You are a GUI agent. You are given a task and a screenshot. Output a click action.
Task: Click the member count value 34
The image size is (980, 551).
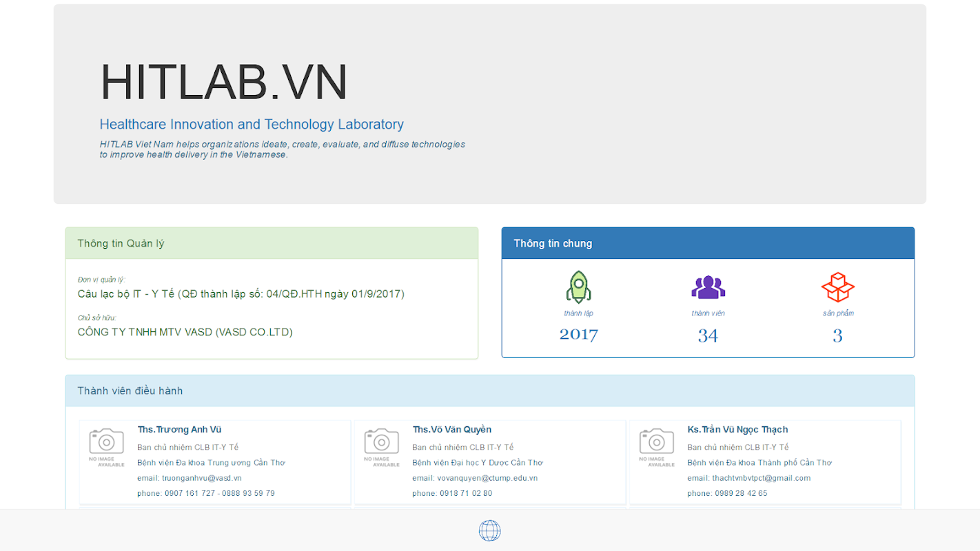pyautogui.click(x=708, y=335)
